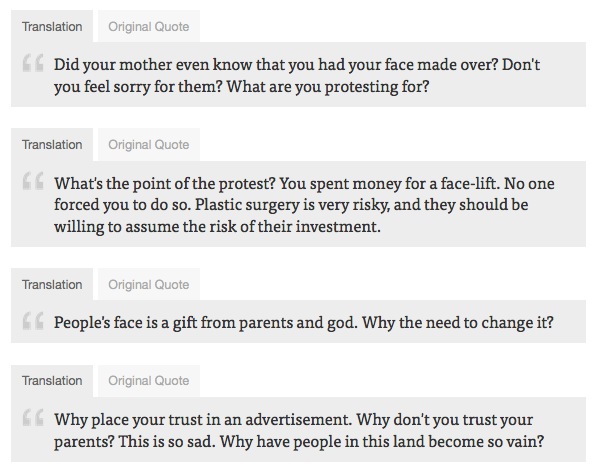Click the sentence 'What are you protesting for?'
Screen dimensions: 603x473
tap(328, 87)
